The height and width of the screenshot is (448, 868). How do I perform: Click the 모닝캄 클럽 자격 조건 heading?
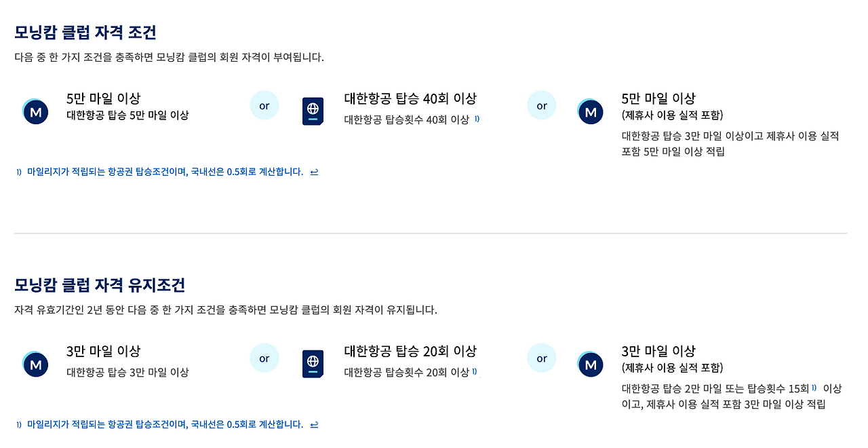tap(85, 32)
